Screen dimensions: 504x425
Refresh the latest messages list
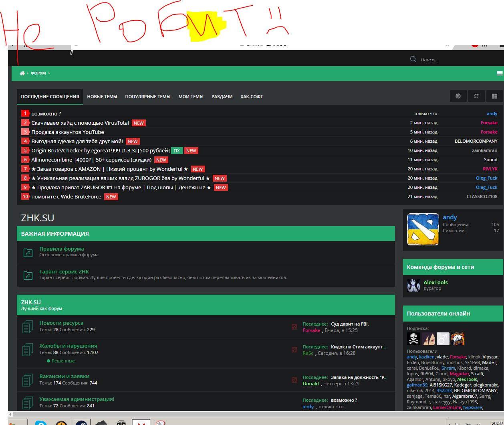[x=476, y=96]
